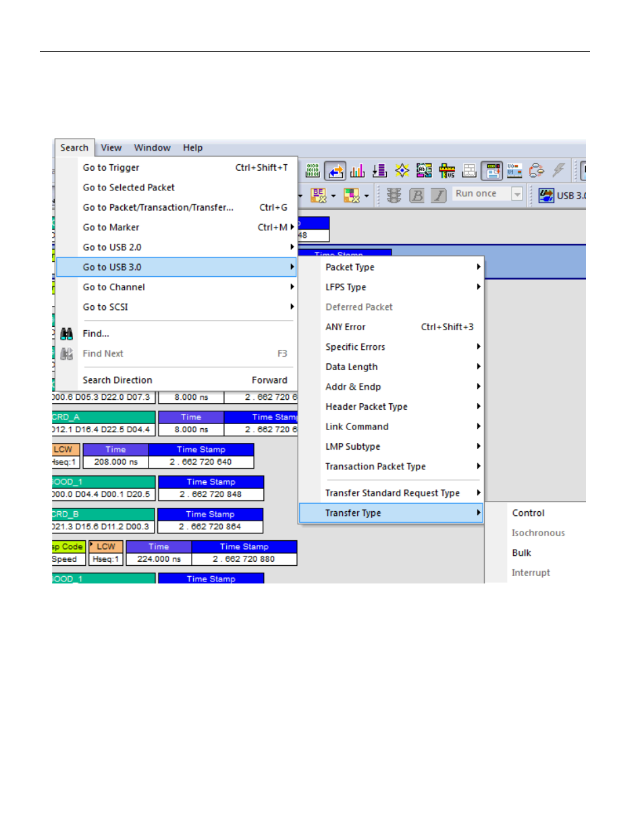Viewport: 644px width, 834px height.
Task: Choose Go to Selected Packet
Action: point(176,188)
